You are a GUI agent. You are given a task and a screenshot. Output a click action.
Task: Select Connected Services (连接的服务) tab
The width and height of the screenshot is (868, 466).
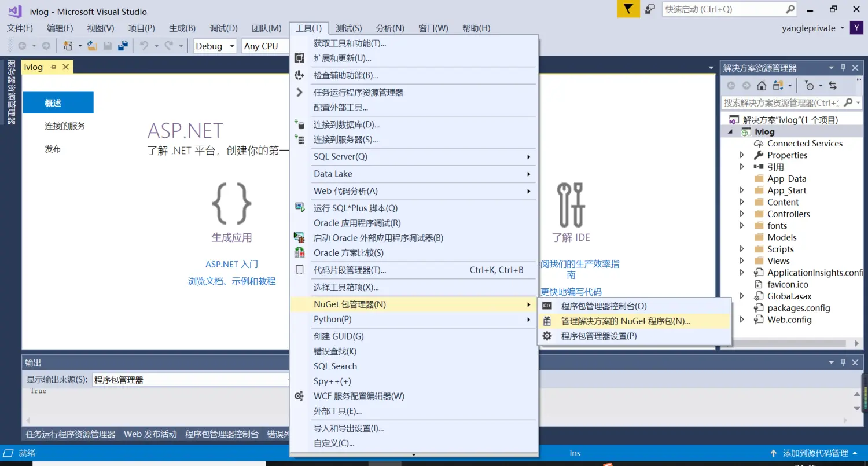65,126
